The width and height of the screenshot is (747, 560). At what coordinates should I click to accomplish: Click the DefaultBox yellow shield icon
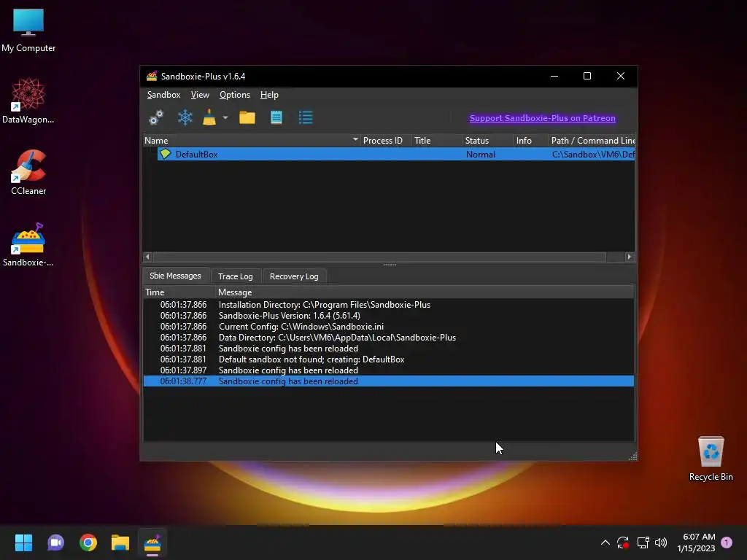point(166,154)
